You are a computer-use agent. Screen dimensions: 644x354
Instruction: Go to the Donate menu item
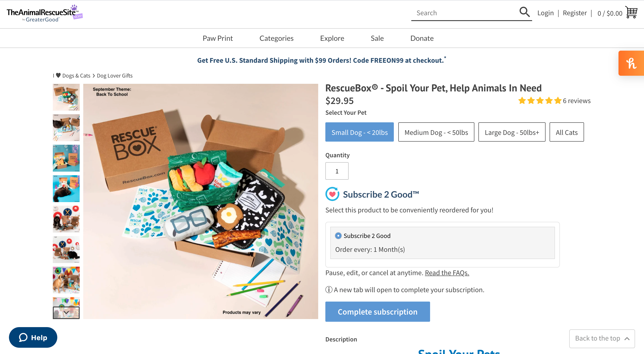point(422,38)
